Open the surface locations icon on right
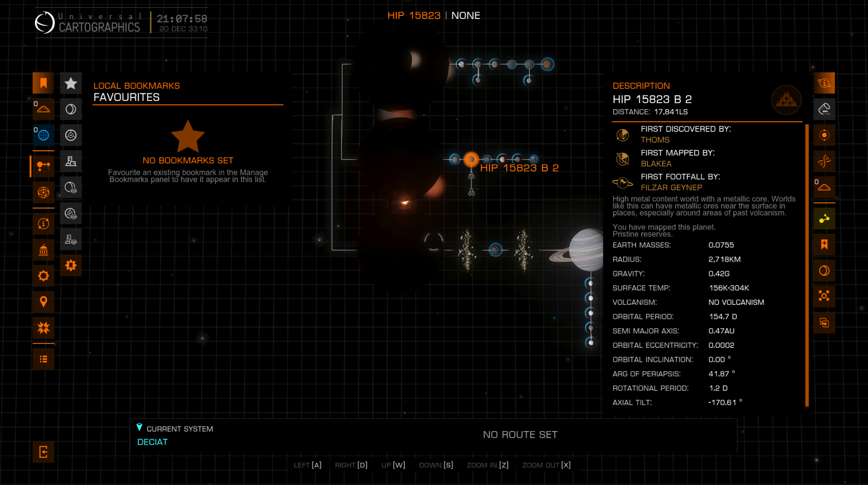868x485 pixels. 824,187
